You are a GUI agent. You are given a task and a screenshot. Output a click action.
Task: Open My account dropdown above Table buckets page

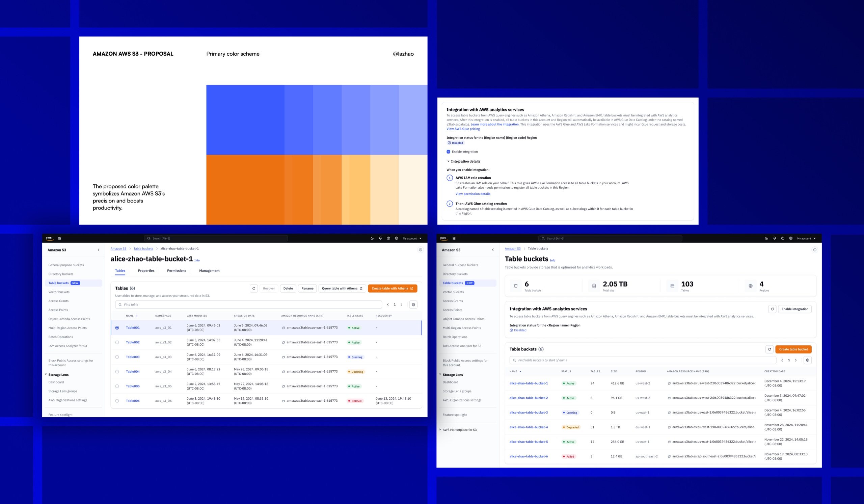click(x=806, y=238)
